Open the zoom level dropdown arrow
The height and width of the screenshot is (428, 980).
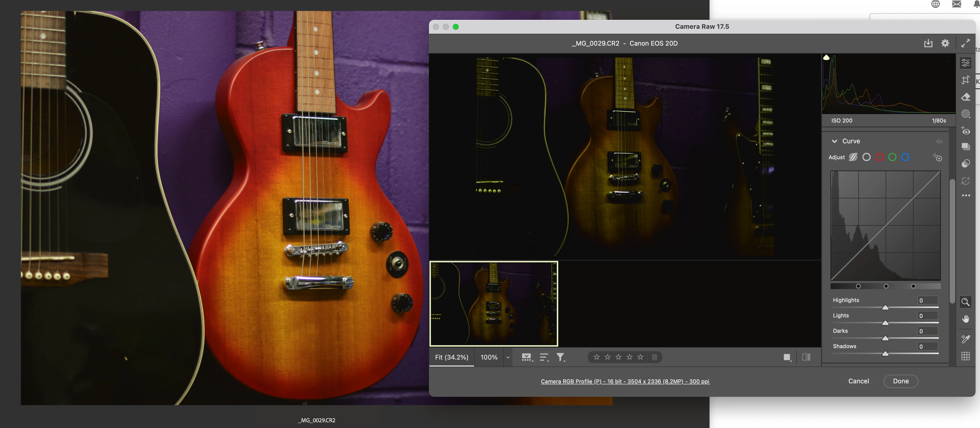[x=508, y=357]
